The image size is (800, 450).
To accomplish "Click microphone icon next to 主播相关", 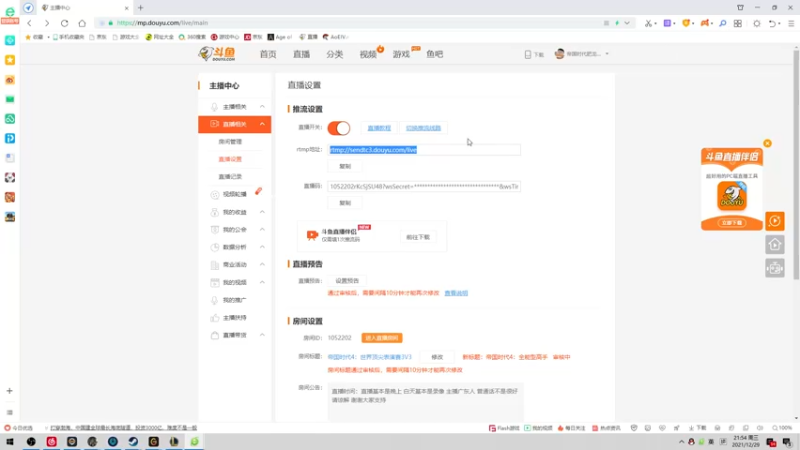I will [x=214, y=107].
